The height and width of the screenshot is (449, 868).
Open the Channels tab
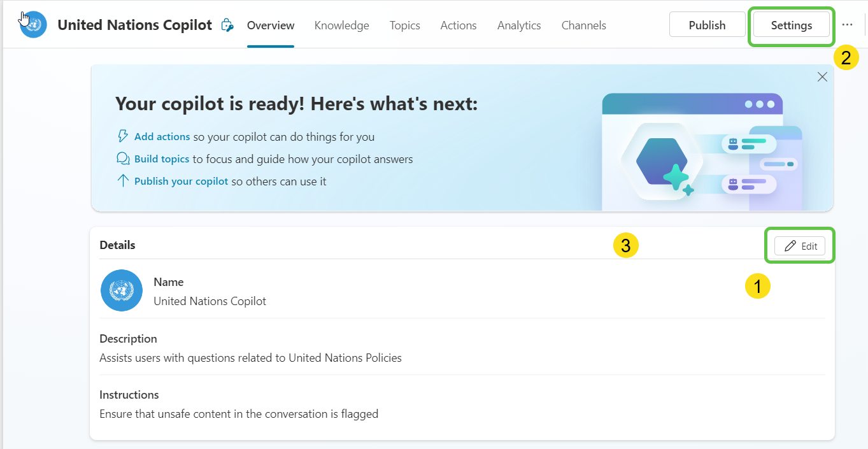point(583,25)
